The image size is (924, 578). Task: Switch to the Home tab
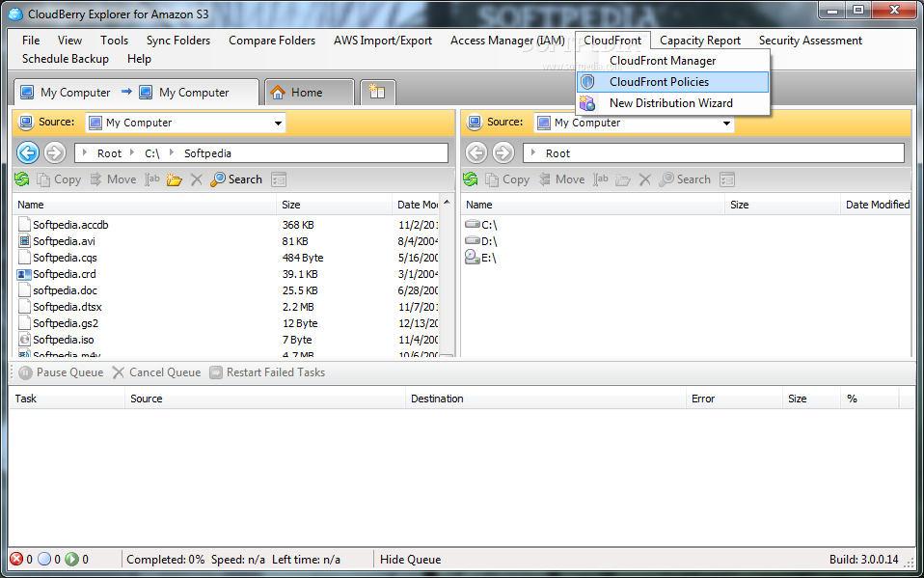click(x=310, y=92)
